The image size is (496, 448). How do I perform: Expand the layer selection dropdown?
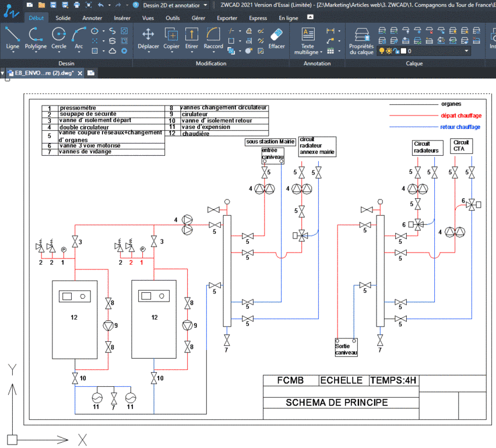point(466,51)
